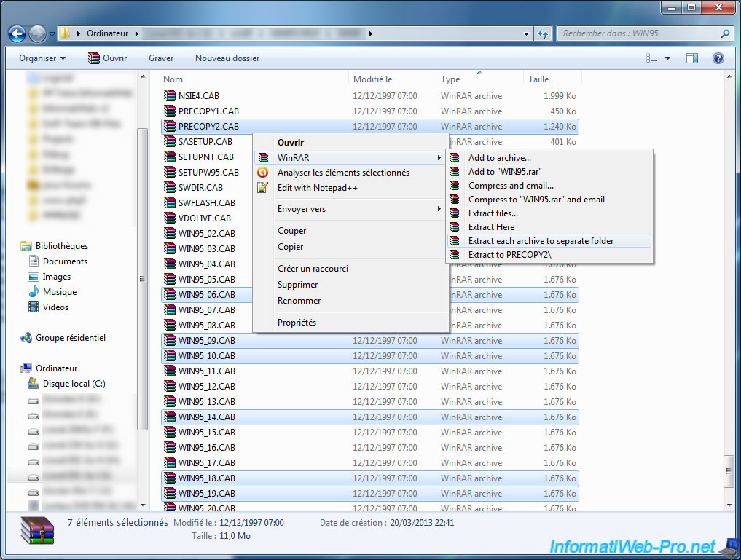Click the Musique note icon
Viewport: 741px width, 560px height.
[34, 292]
